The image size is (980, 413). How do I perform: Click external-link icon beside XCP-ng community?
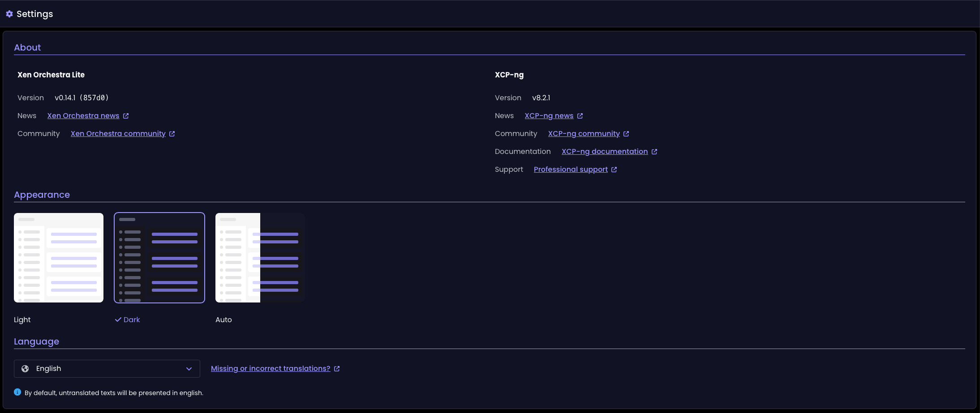626,134
